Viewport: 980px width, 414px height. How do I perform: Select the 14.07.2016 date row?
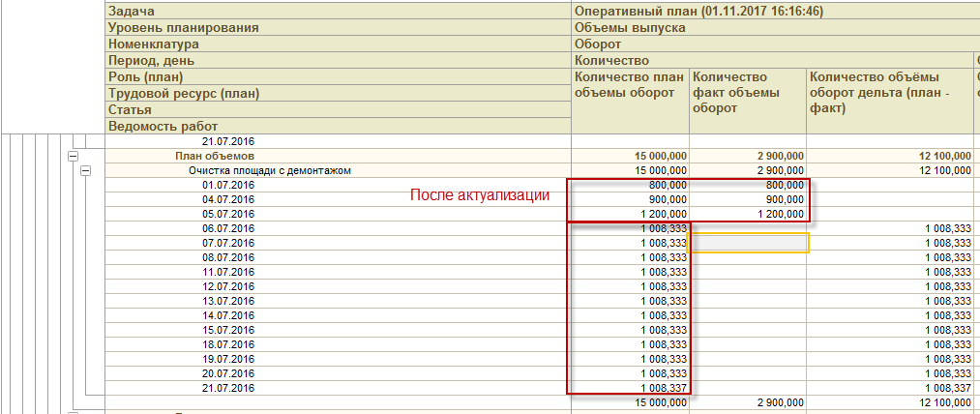click(x=228, y=315)
